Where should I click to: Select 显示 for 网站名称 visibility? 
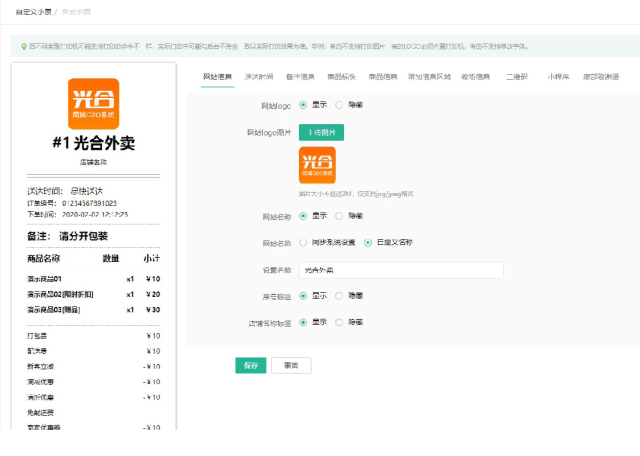pyautogui.click(x=303, y=216)
